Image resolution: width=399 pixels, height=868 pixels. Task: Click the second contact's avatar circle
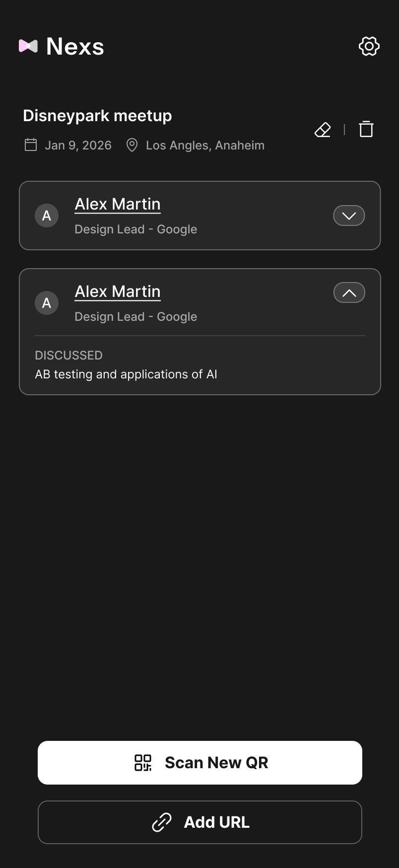click(47, 302)
